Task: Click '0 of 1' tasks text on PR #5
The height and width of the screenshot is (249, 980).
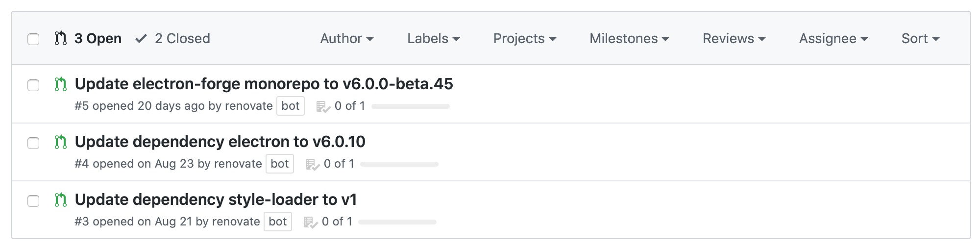Action: pyautogui.click(x=350, y=106)
